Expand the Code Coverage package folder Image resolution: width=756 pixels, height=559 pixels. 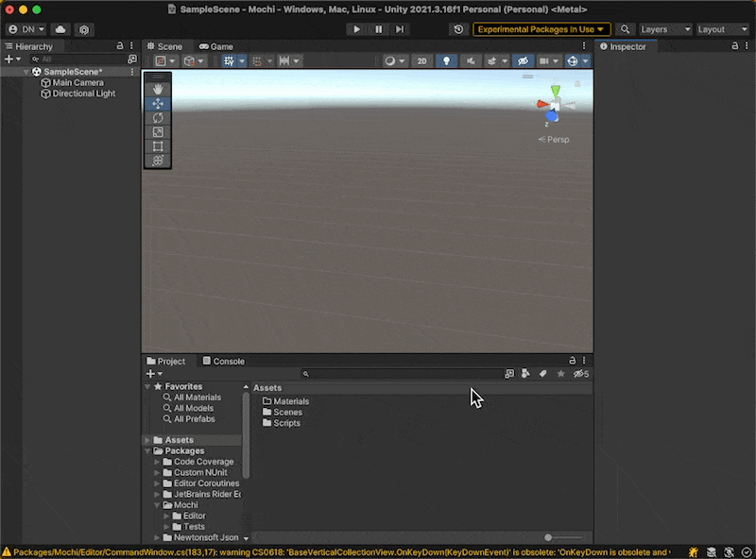click(157, 462)
